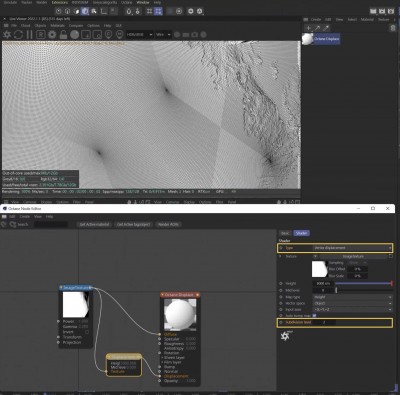The image size is (400, 395).
Task: Click the Height slider track
Action: tap(364, 283)
